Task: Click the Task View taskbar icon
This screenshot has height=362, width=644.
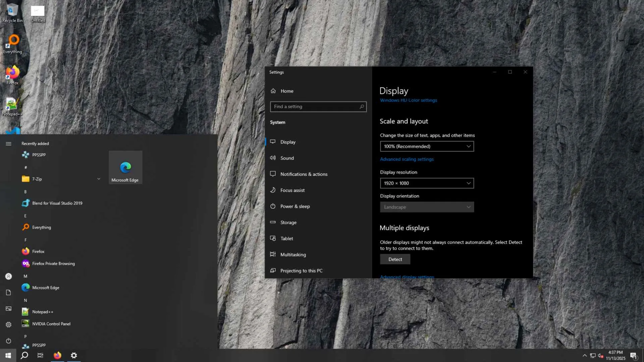Action: [40, 355]
